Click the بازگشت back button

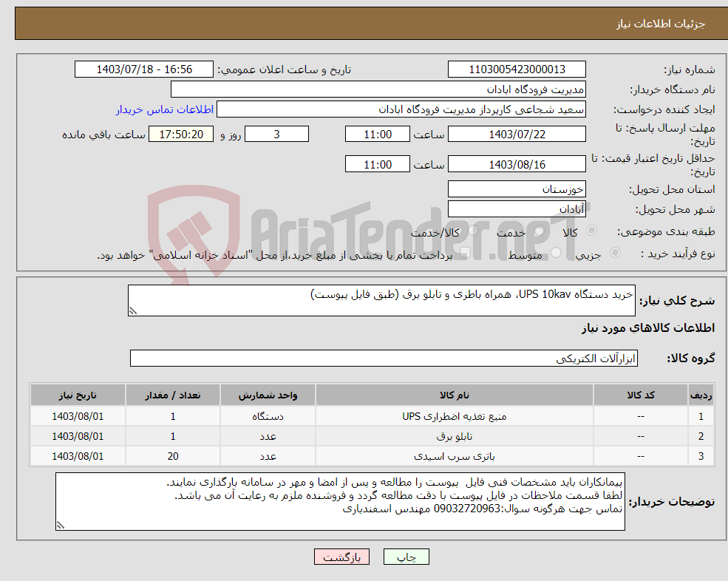[341, 557]
